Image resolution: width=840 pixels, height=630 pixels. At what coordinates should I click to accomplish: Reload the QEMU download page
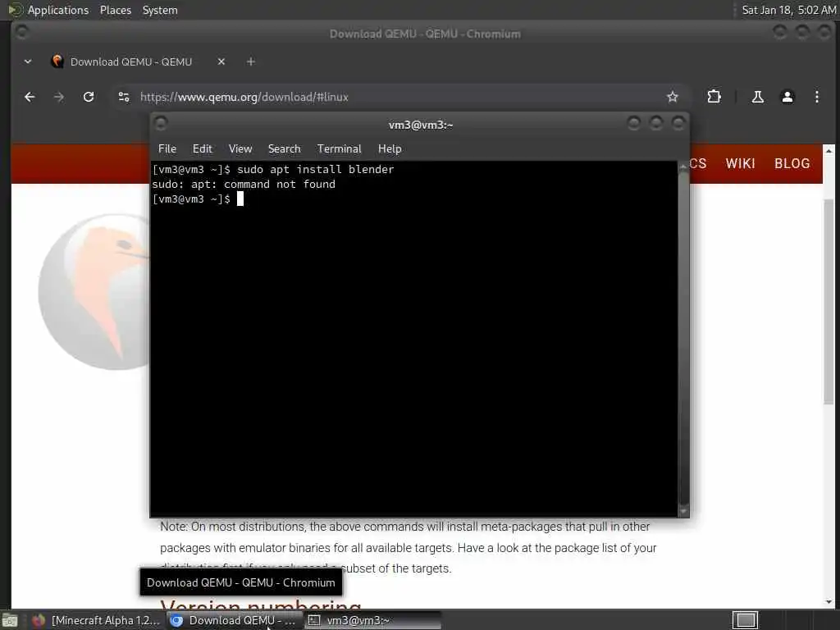(89, 97)
